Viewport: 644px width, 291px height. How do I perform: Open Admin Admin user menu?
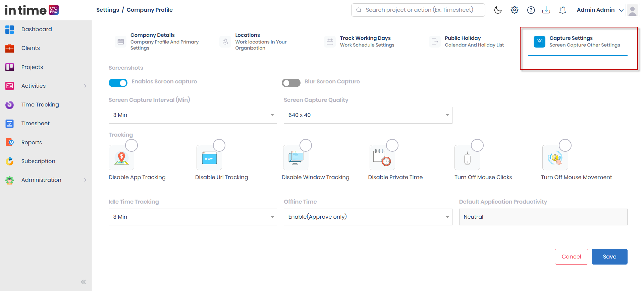pyautogui.click(x=600, y=10)
